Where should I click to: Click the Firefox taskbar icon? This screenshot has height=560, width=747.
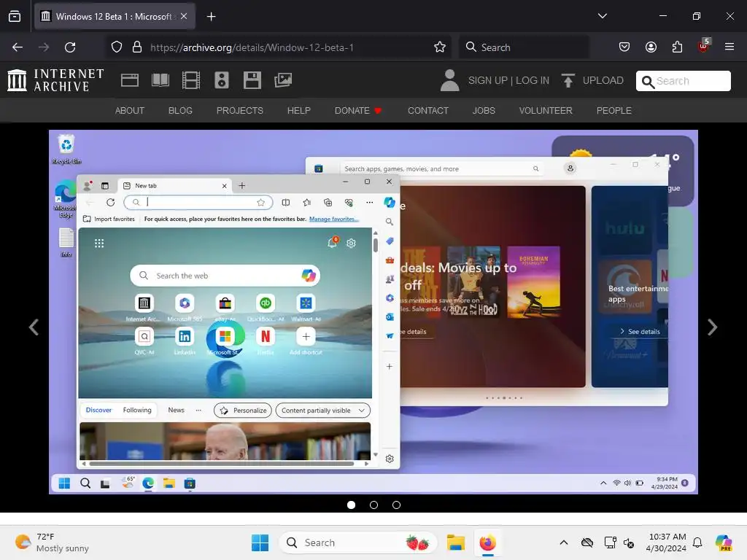[x=488, y=542]
